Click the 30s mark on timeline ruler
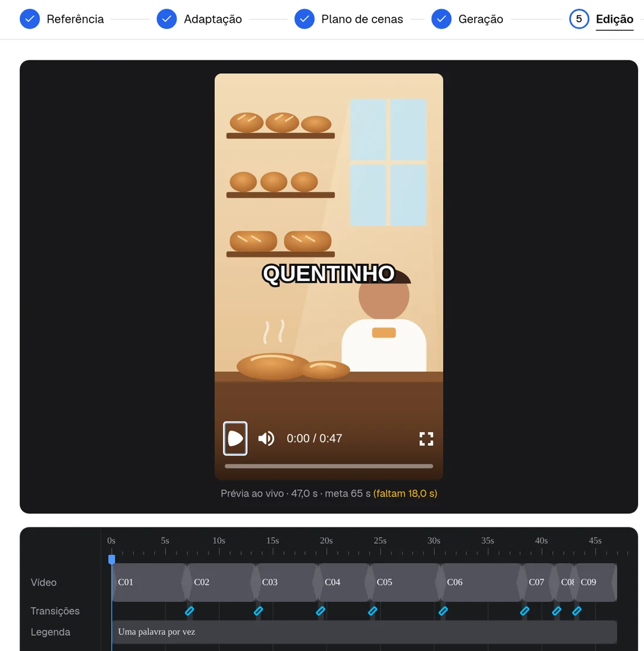The height and width of the screenshot is (651, 644). click(x=434, y=541)
